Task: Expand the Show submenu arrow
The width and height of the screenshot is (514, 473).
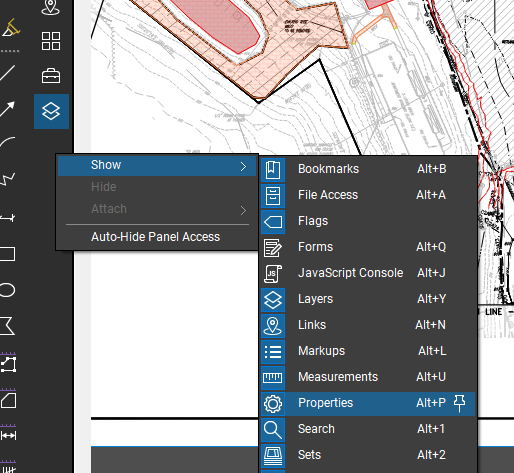Action: pos(243,167)
